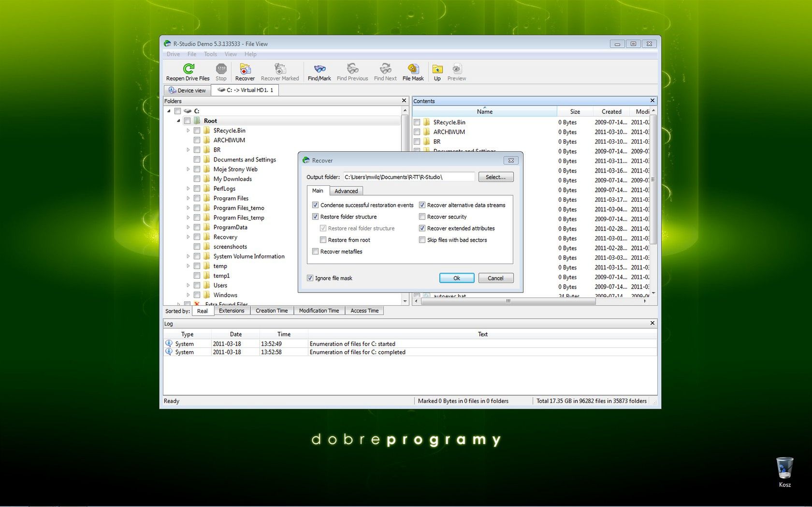
Task: Click the info icon of 'started' log entry
Action: coord(169,343)
